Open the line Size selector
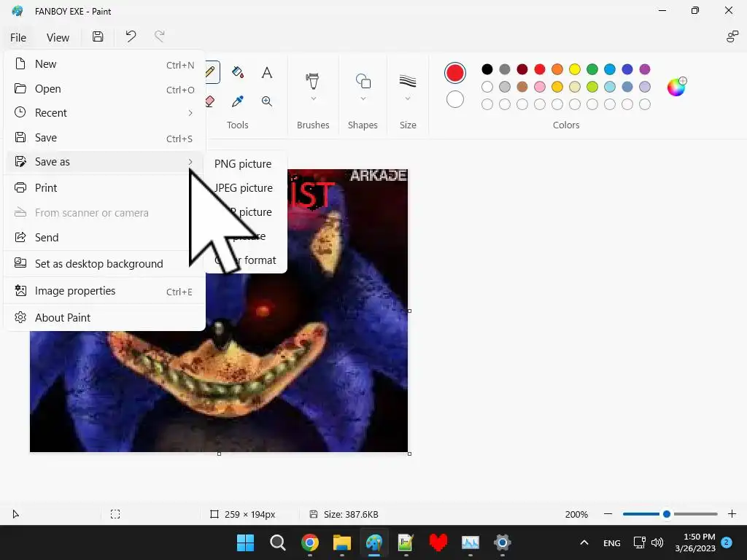 pos(408,81)
